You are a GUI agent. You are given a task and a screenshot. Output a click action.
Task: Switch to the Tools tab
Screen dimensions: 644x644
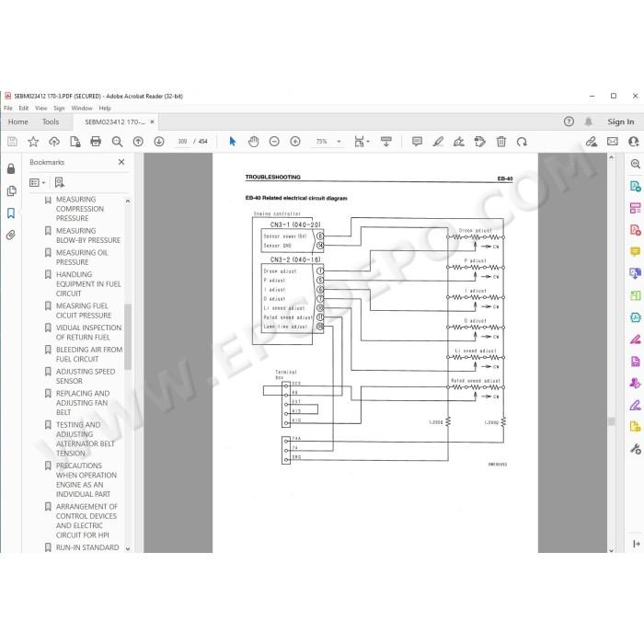pos(51,121)
